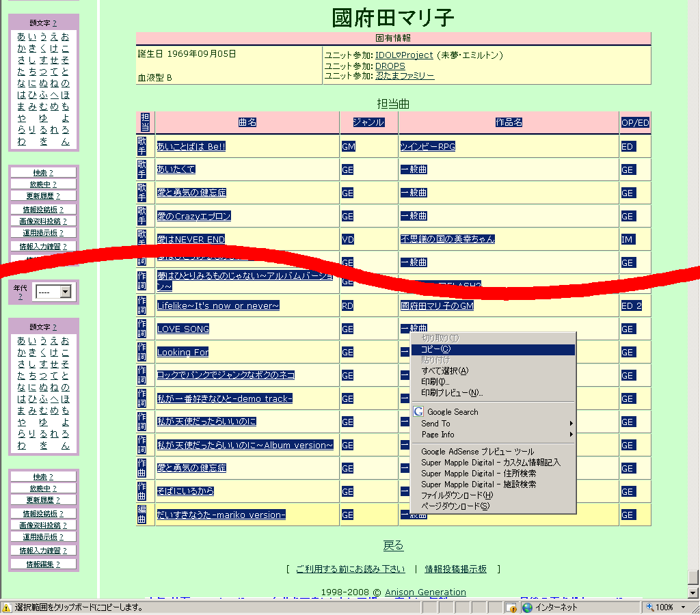Click the privacy report icon in status bar
The image size is (700, 615).
click(x=511, y=607)
